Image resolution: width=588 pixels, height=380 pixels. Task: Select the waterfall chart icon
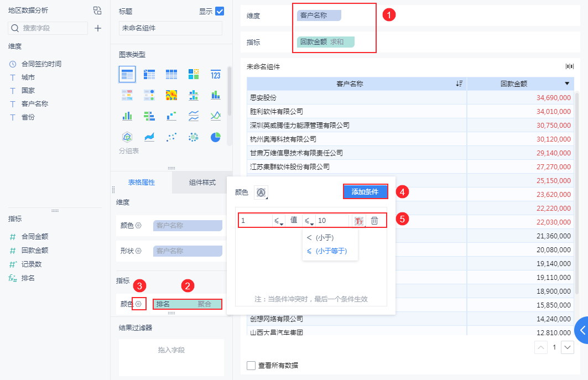click(x=171, y=116)
